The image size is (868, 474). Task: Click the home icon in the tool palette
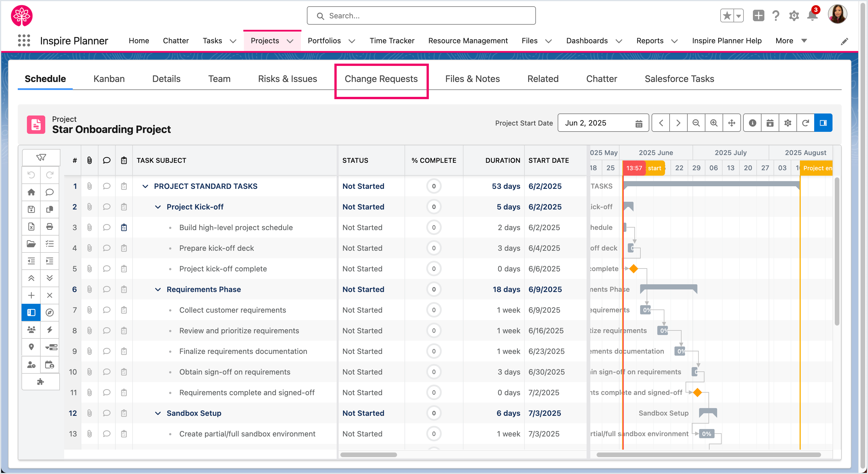tap(31, 192)
